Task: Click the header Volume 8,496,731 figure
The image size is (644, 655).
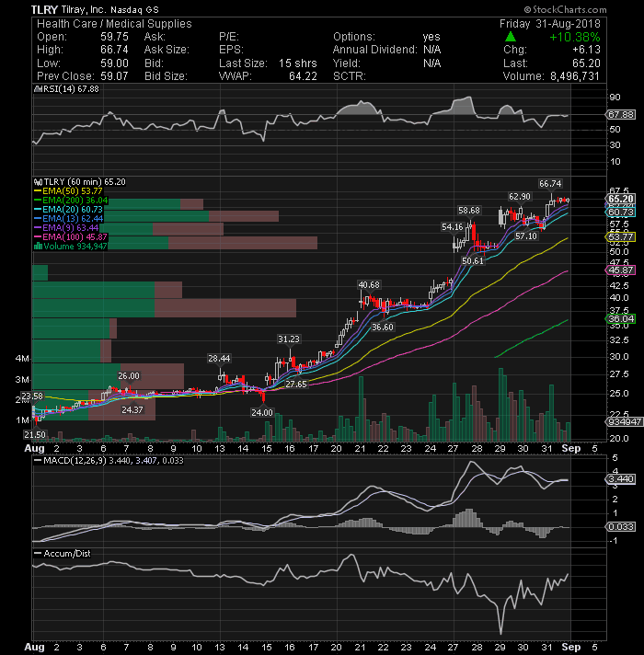Action: (x=575, y=76)
